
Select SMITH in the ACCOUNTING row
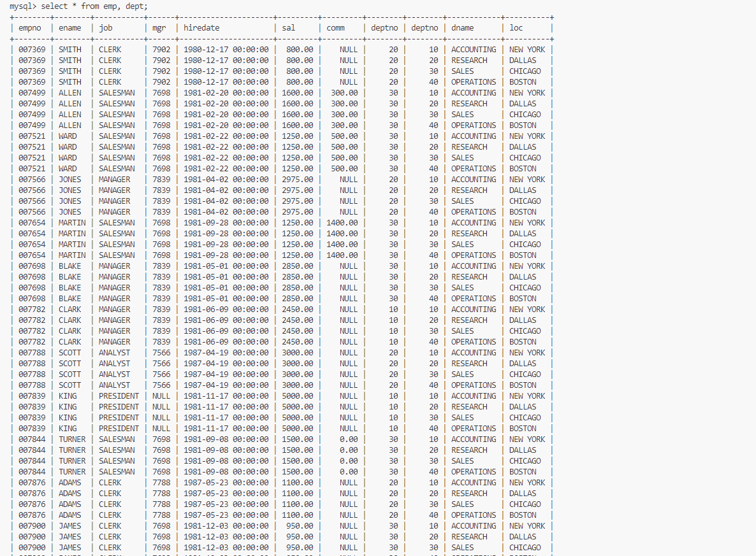click(70, 50)
